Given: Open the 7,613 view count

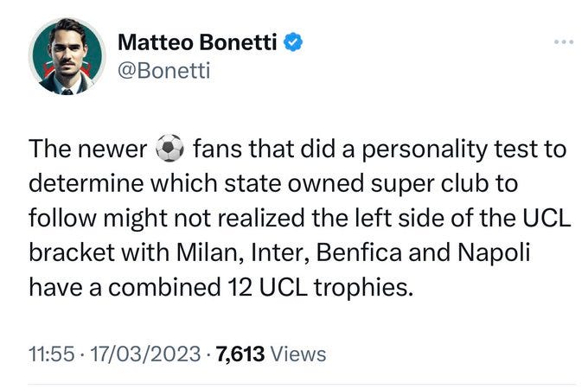Looking at the screenshot, I should point(240,354).
